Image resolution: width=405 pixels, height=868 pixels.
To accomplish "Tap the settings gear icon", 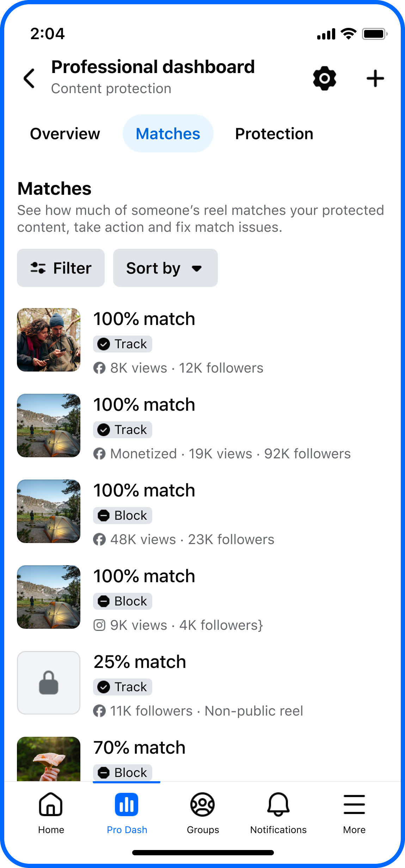I will [324, 78].
